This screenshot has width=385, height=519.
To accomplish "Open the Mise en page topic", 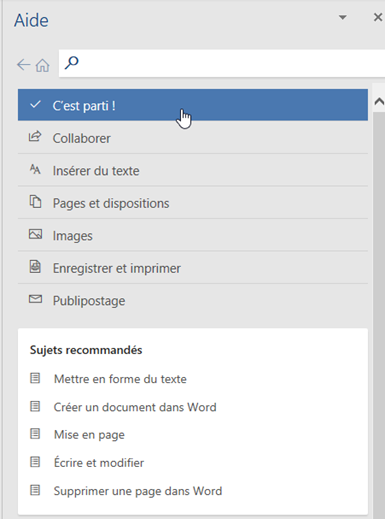I will 89,435.
